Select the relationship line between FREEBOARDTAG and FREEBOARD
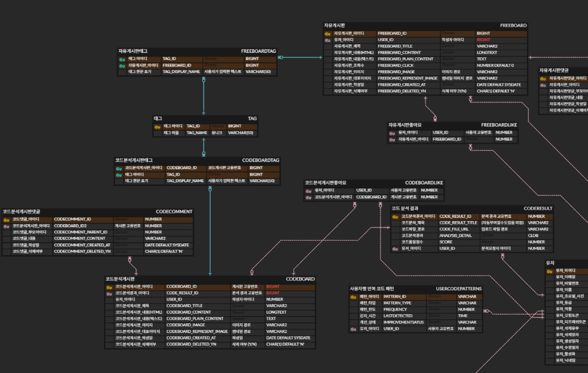This screenshot has height=373, width=588. pyautogui.click(x=300, y=57)
